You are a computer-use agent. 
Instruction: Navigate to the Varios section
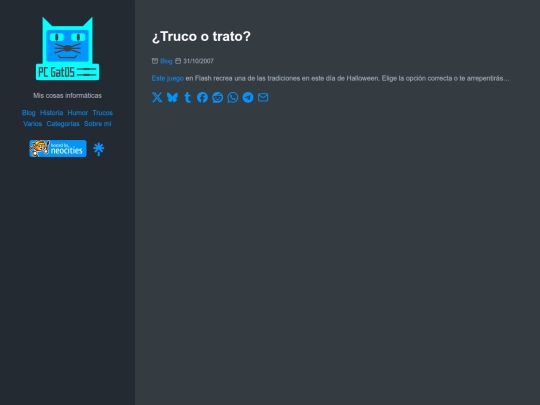(33, 124)
